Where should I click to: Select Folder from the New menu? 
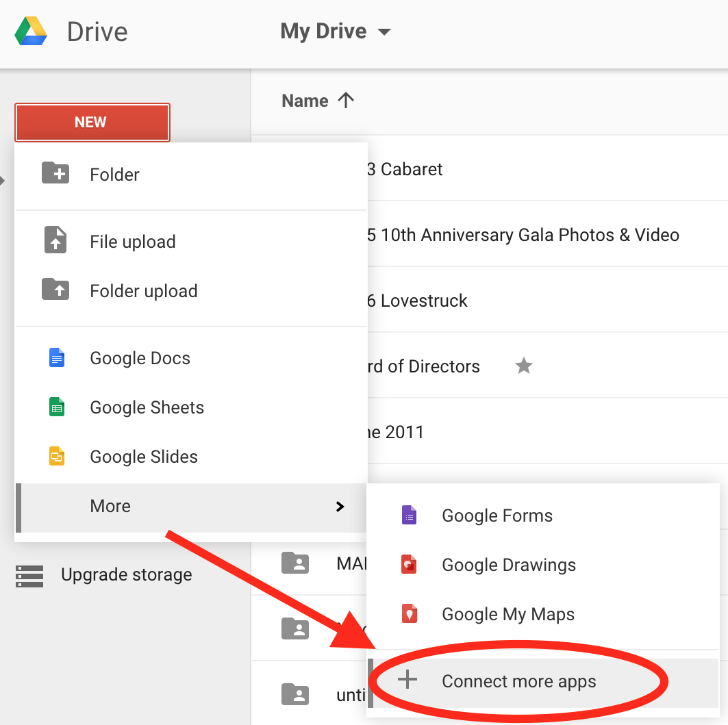191,175
